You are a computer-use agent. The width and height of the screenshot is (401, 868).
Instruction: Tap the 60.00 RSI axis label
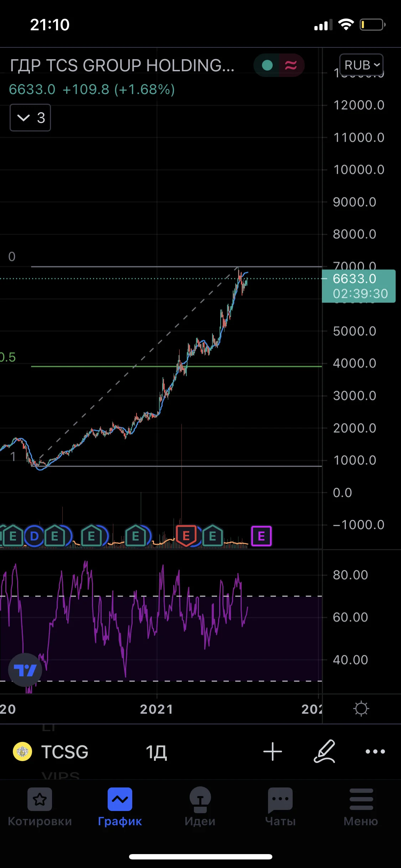click(x=350, y=617)
